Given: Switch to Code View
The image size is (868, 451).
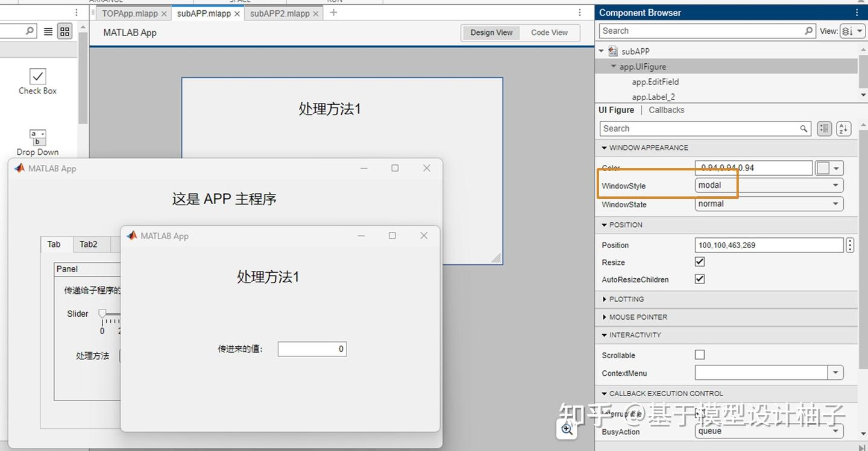Looking at the screenshot, I should tap(549, 33).
